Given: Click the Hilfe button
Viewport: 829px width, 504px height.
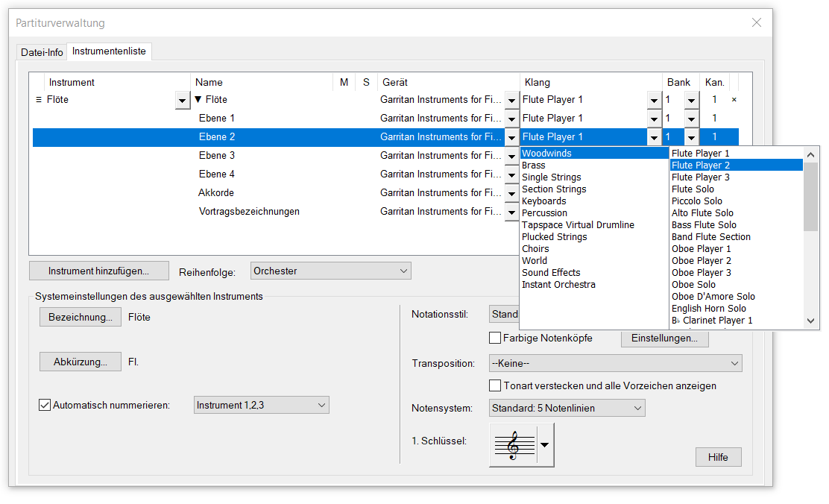Looking at the screenshot, I should pyautogui.click(x=718, y=457).
